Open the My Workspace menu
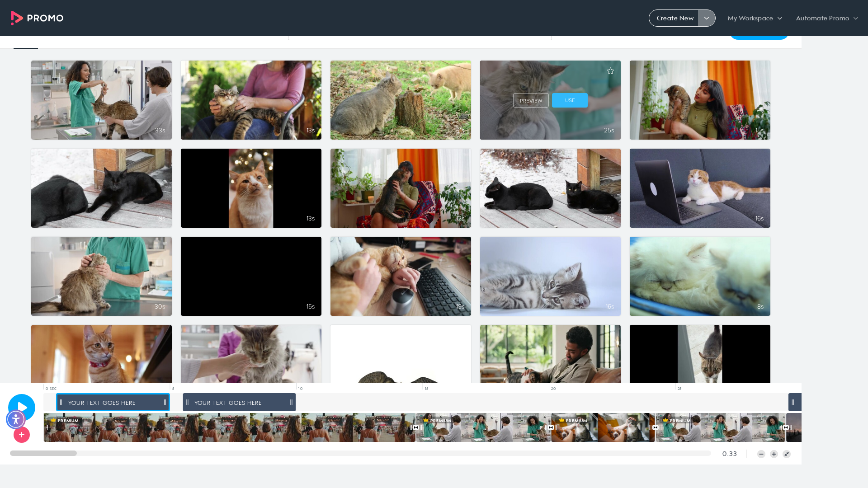The width and height of the screenshot is (868, 488). [755, 18]
